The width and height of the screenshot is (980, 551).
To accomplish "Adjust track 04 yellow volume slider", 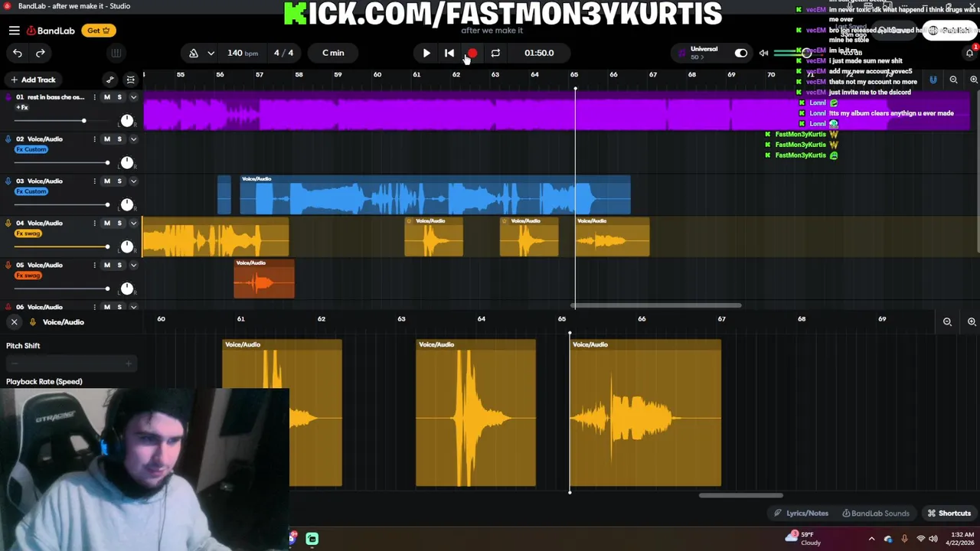I will 61,246.
